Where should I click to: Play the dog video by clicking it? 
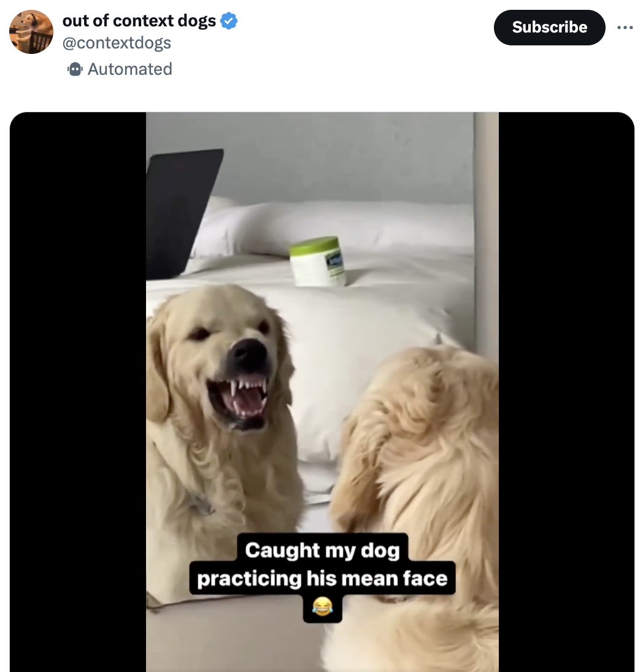(x=321, y=392)
